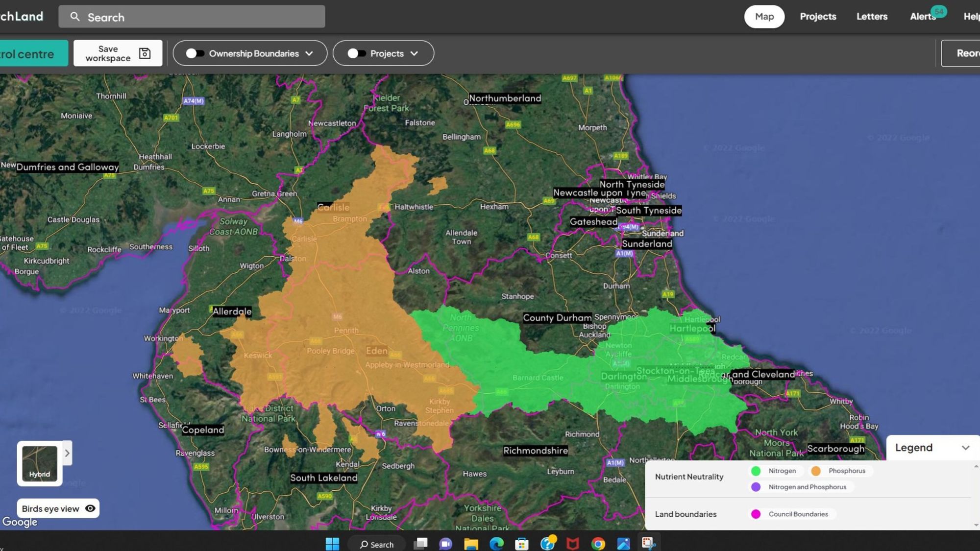Select the Hybrid map type thumbnail
The width and height of the screenshot is (980, 551).
coord(39,463)
